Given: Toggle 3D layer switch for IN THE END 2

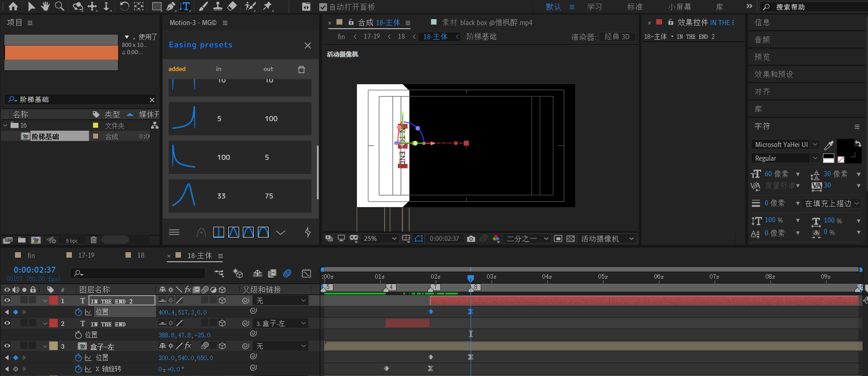Looking at the screenshot, I should click(x=222, y=300).
